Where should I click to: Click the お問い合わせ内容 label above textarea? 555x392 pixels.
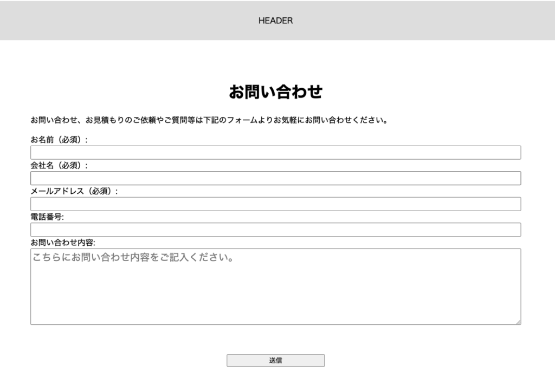63,243
